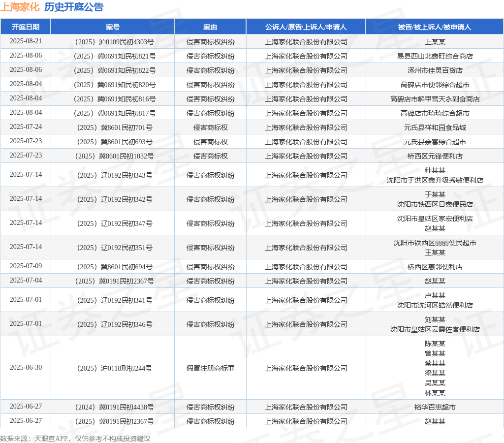Select defendant 元氏县亲富综合超市
This screenshot has width=504, height=443.
point(435,142)
